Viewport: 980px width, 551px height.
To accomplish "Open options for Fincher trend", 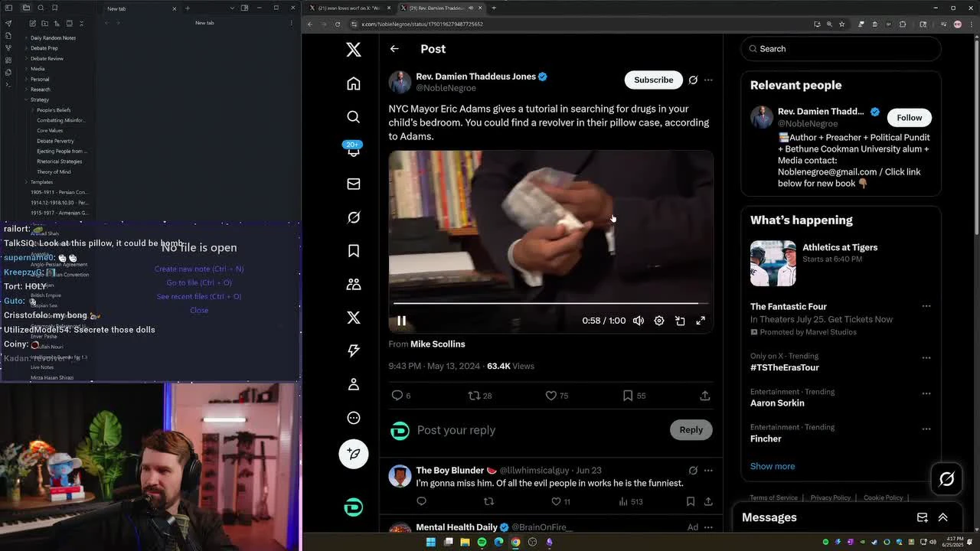I will click(x=926, y=428).
